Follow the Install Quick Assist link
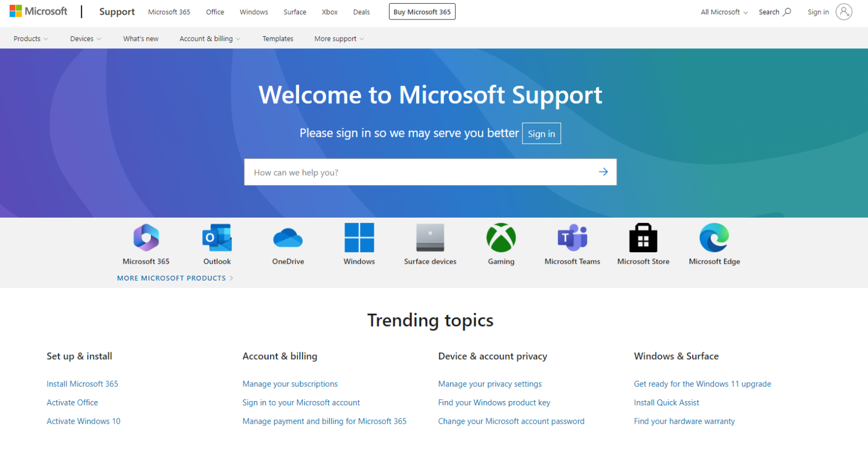This screenshot has width=868, height=464. pyautogui.click(x=666, y=403)
